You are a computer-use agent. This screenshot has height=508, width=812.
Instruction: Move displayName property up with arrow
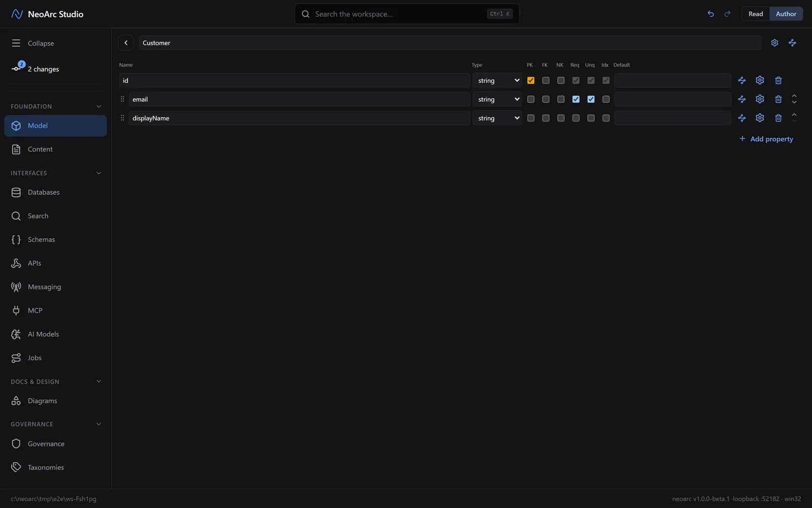794,114
